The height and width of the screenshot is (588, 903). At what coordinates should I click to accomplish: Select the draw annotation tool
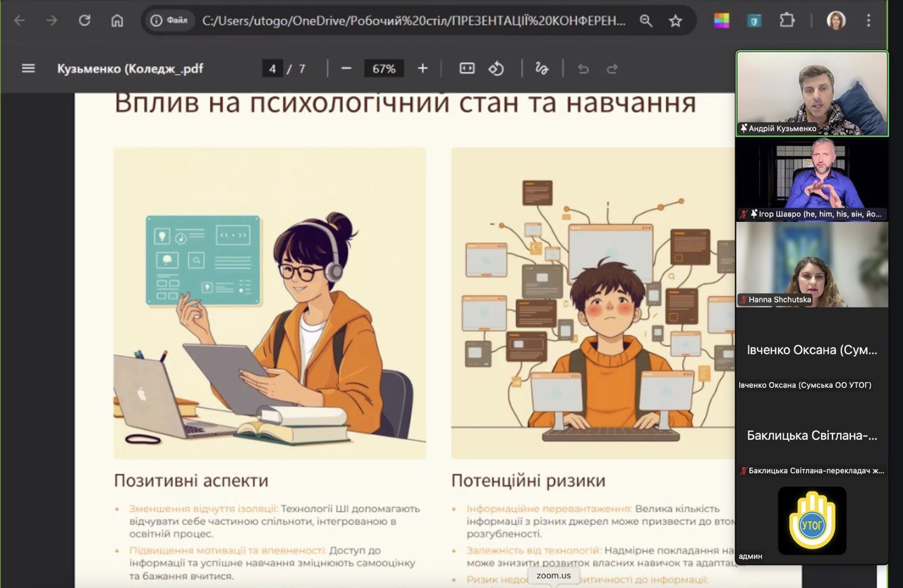(x=542, y=68)
